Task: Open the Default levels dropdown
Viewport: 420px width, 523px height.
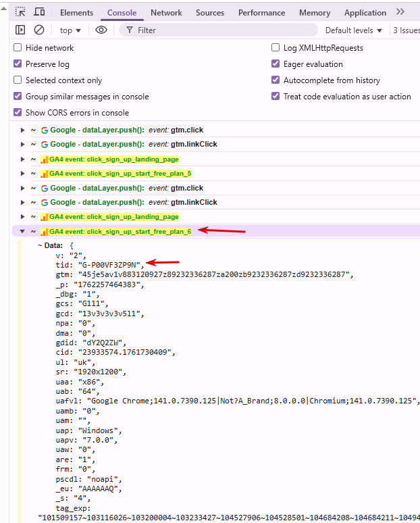Action: tap(353, 30)
